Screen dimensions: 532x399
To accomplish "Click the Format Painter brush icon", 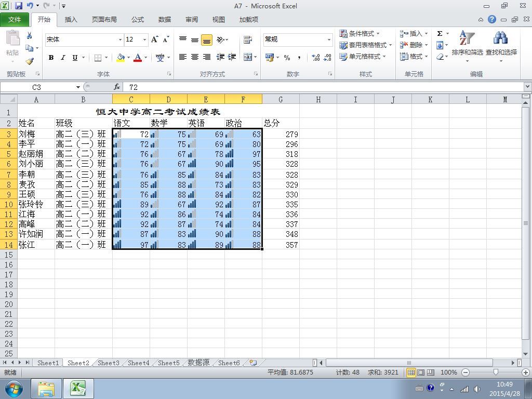I will [x=30, y=61].
